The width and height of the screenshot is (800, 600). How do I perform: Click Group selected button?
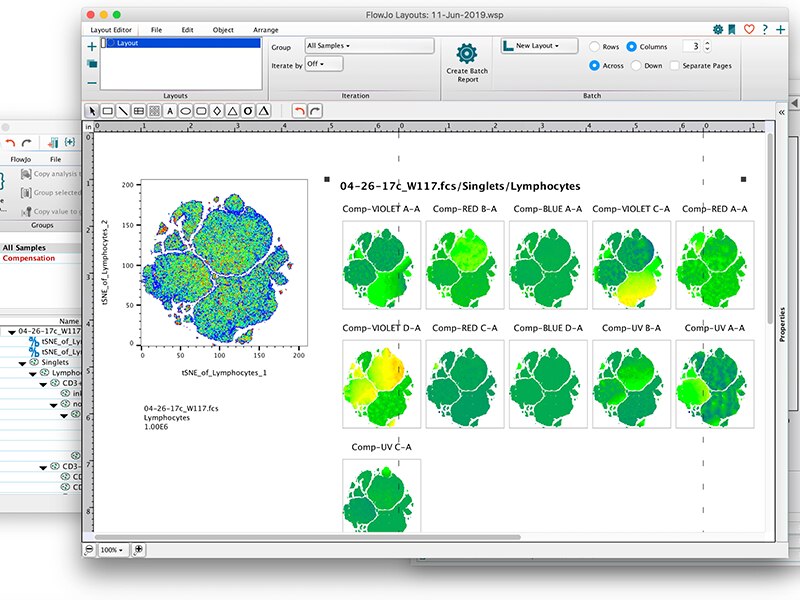50,193
